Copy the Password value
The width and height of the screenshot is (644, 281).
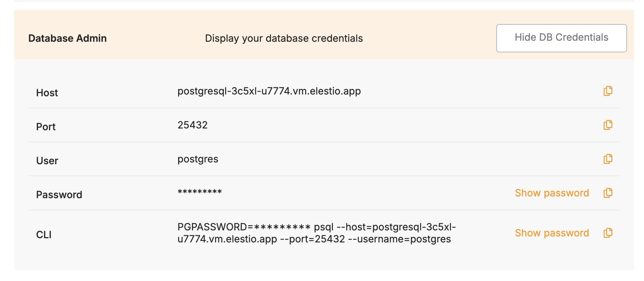click(608, 193)
